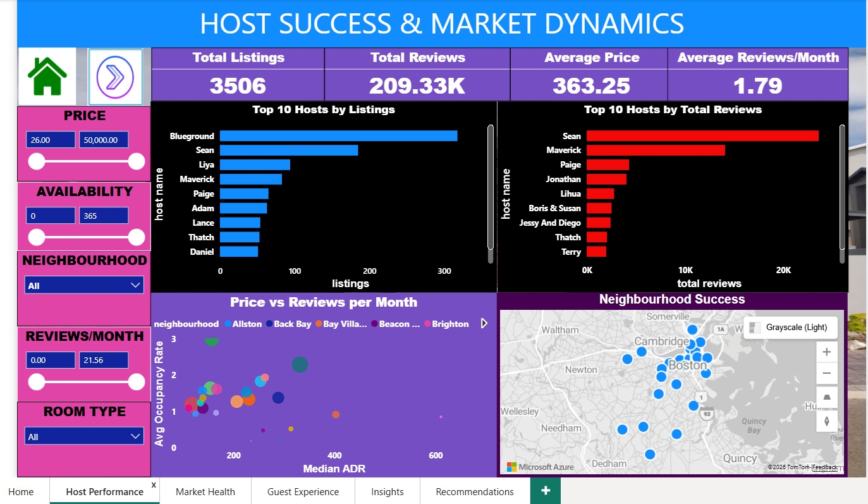Viewport: 868px width, 504px height.
Task: Click the Availability maximum field showing 365
Action: 104,216
